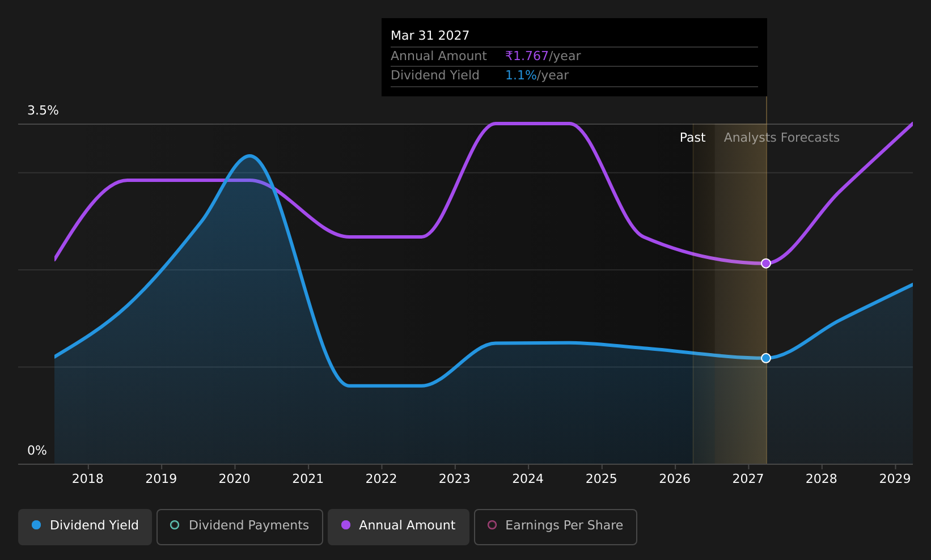The width and height of the screenshot is (931, 560).
Task: Click the Analysts Forecasts region label
Action: [x=782, y=138]
